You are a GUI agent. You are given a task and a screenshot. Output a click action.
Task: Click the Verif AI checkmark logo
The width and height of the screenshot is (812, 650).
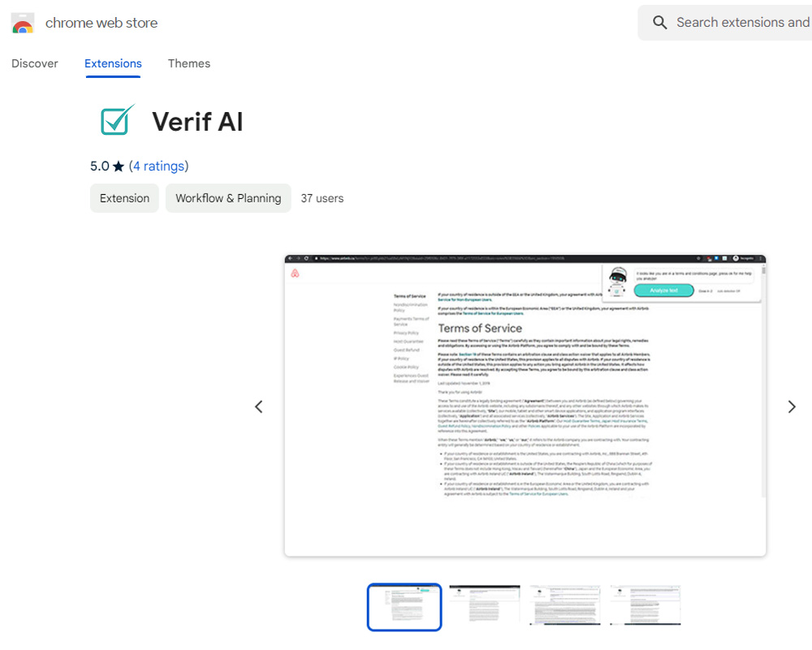(117, 121)
